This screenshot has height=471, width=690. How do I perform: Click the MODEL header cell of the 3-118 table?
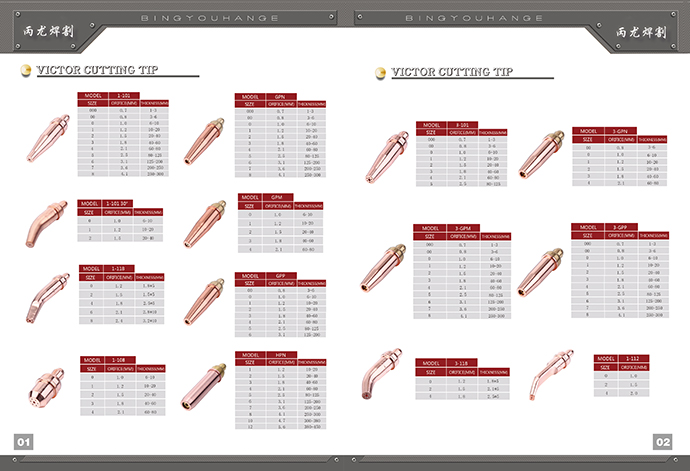(x=431, y=363)
